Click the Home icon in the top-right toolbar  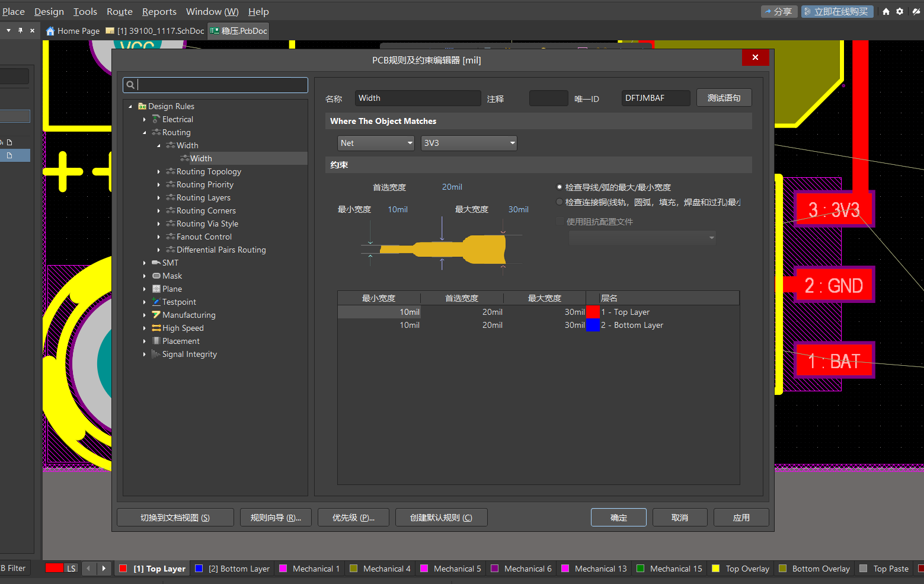coord(885,11)
